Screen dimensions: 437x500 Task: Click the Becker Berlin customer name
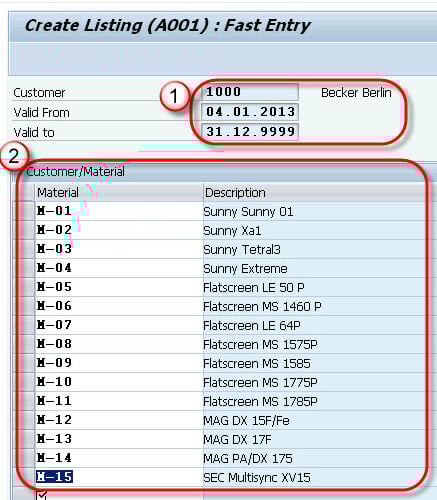tap(356, 93)
